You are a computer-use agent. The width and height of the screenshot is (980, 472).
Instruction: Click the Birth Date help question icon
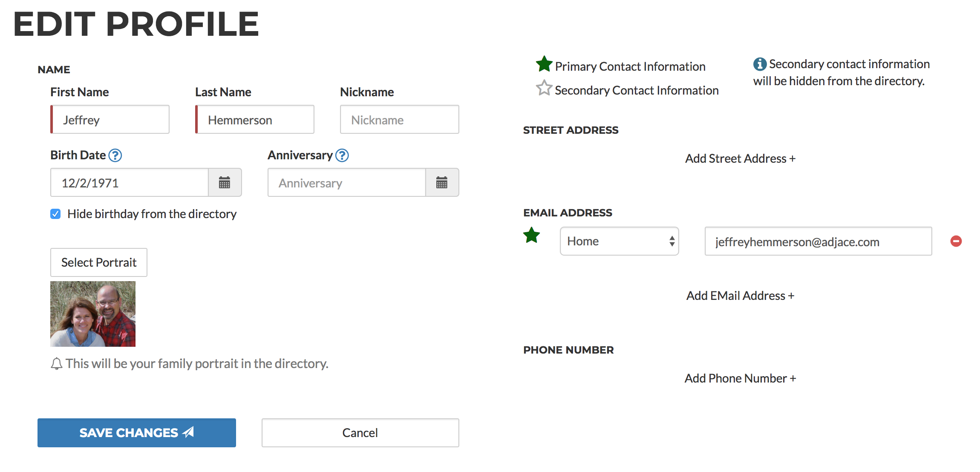(115, 155)
